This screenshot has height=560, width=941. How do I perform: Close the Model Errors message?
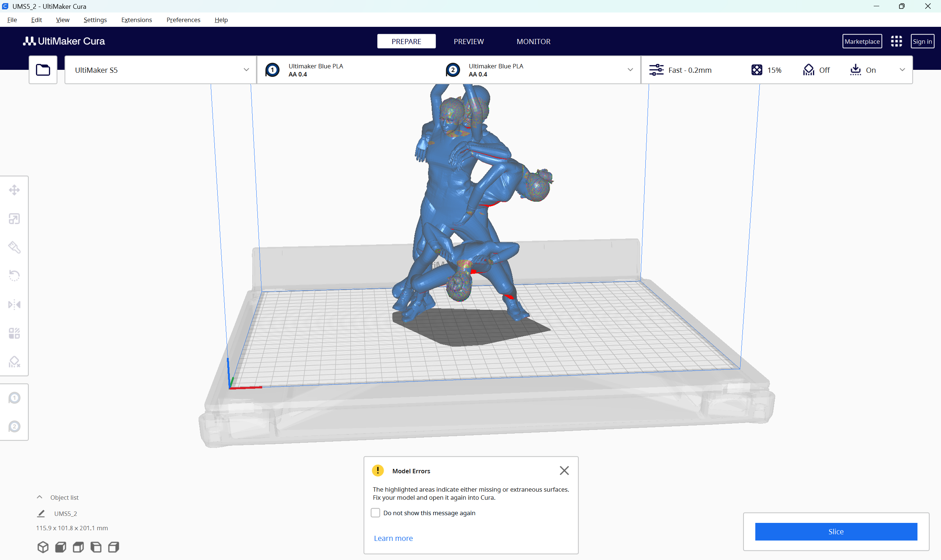point(564,471)
